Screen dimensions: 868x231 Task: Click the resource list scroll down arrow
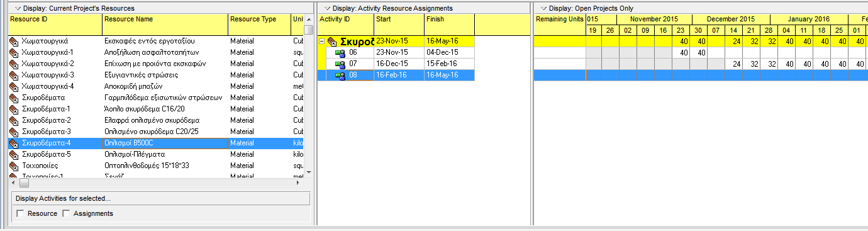(x=308, y=172)
